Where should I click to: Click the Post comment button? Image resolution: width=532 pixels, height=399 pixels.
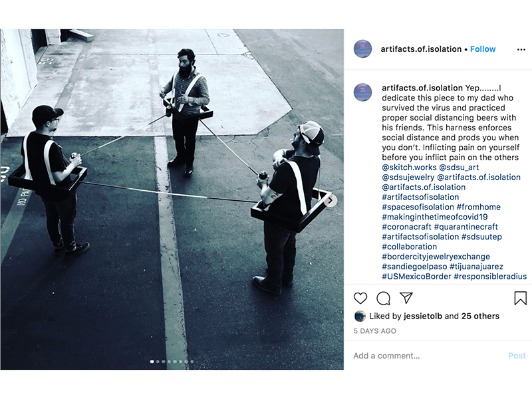click(x=517, y=356)
